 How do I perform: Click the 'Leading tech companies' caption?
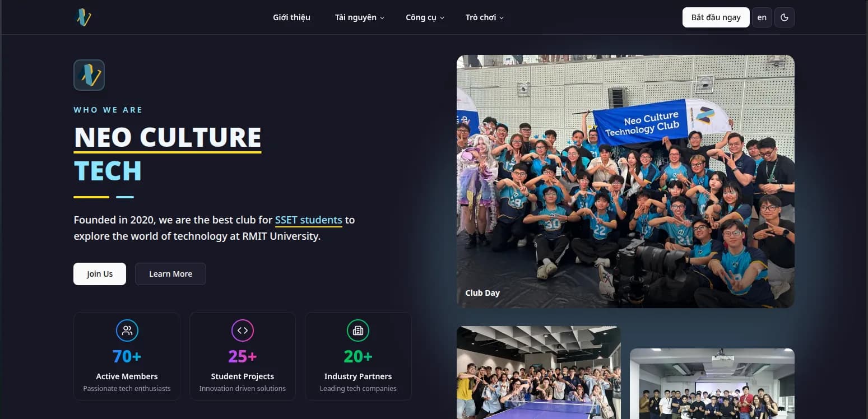tap(358, 389)
